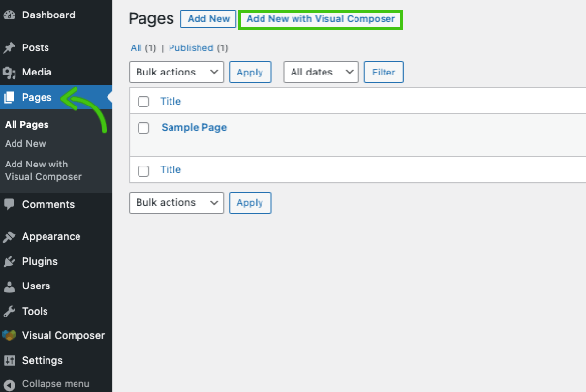Click the Users person icon

9,286
